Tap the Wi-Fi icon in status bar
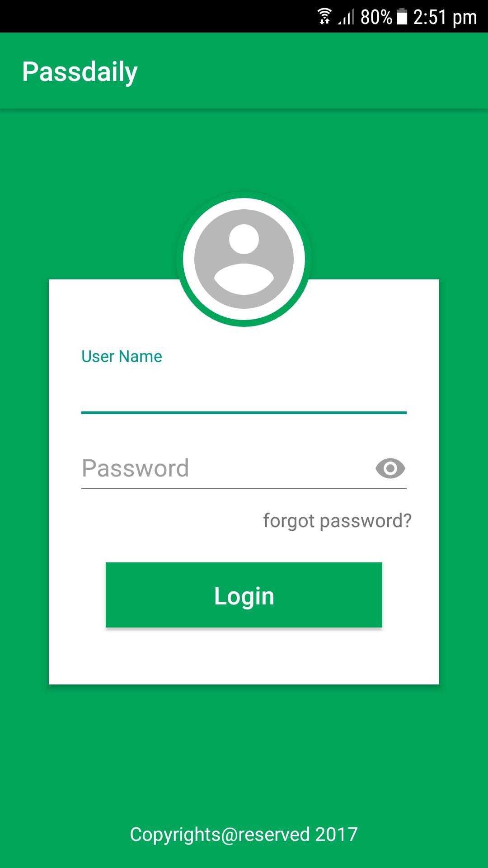 324,17
